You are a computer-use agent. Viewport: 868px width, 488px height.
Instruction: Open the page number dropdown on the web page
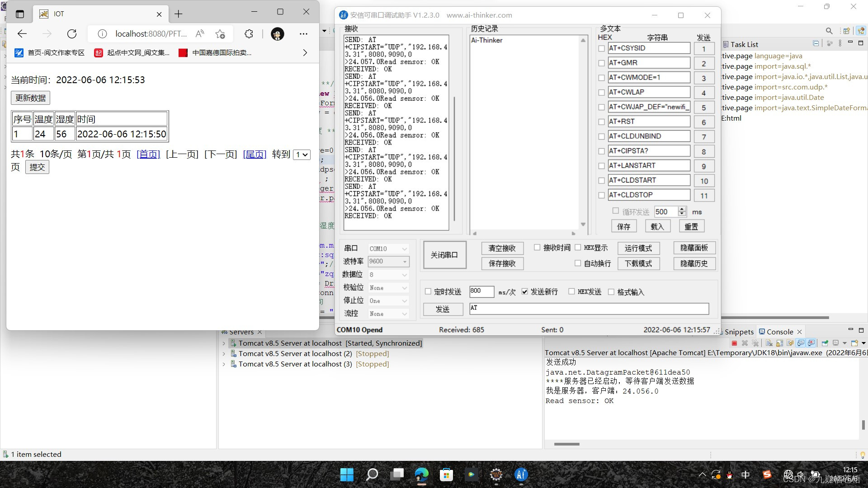(x=302, y=155)
